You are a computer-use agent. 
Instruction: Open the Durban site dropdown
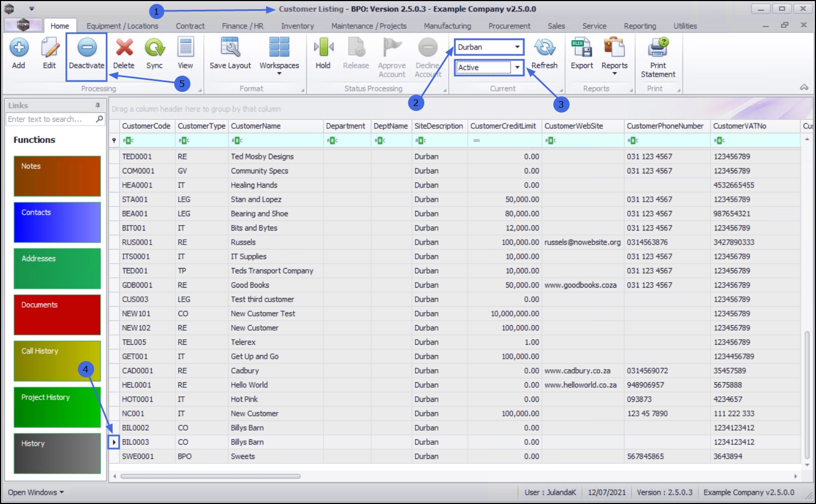(x=517, y=47)
